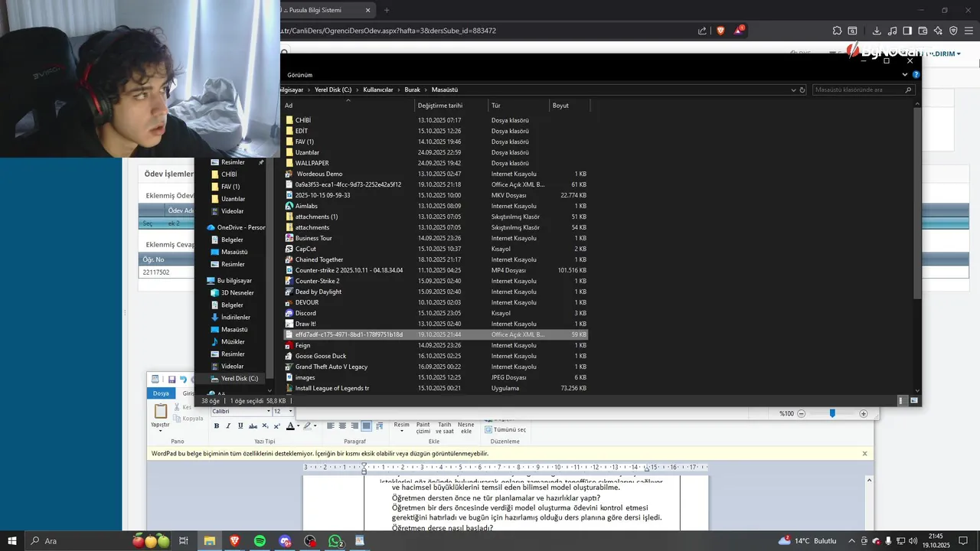980x551 pixels.
Task: Refresh the Explorer folder view
Action: 802,90
